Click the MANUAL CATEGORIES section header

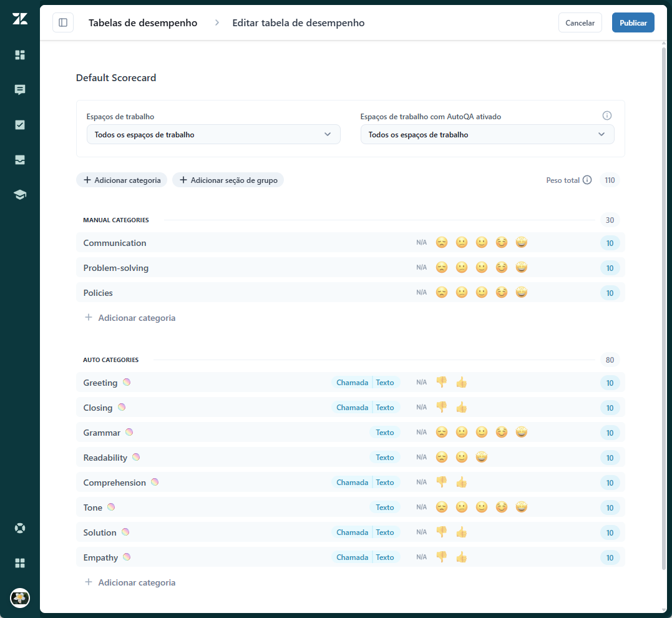coord(116,220)
